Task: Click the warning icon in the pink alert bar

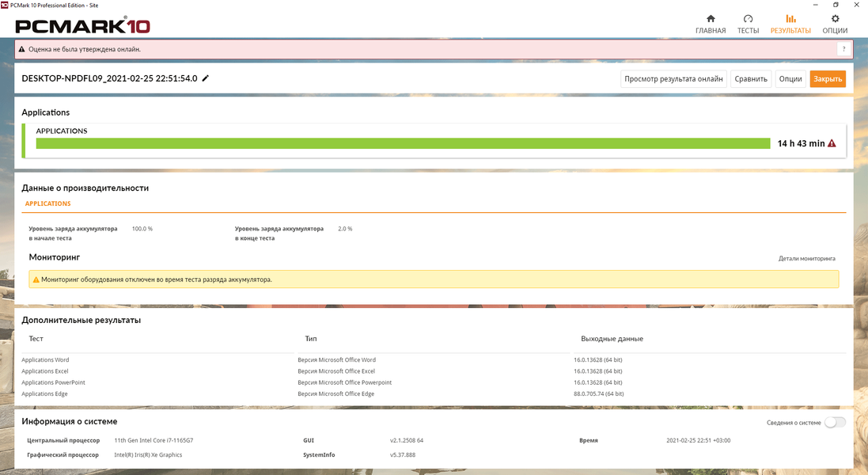Action: [x=21, y=49]
